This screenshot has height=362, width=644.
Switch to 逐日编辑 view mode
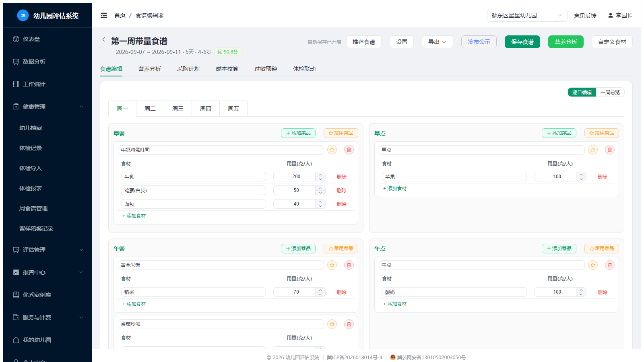coord(582,92)
